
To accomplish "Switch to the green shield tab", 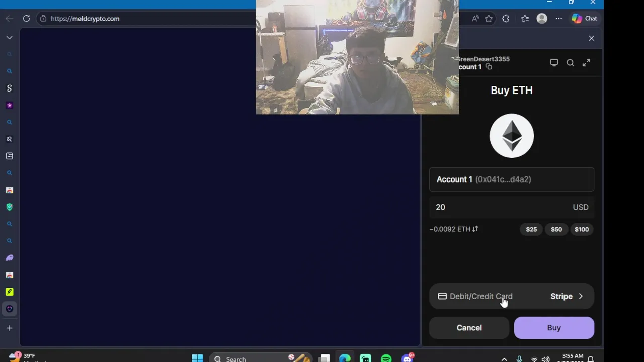I will 9,207.
